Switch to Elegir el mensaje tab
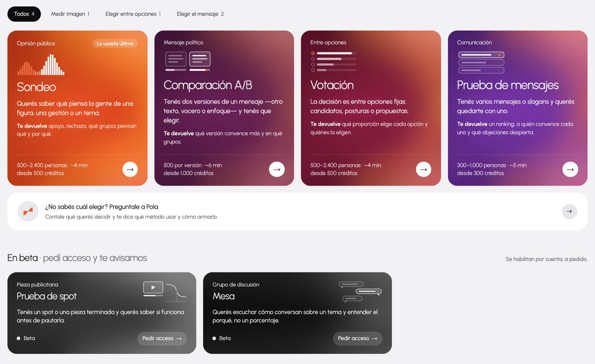 200,14
